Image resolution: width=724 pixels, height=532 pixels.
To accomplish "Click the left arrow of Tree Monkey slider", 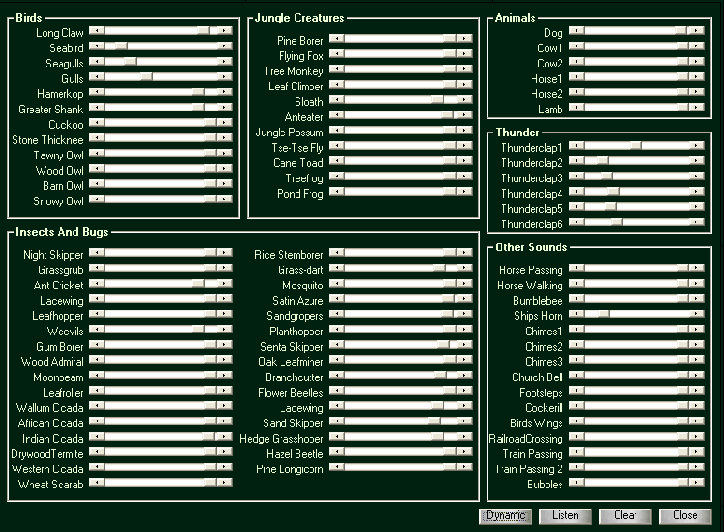I will coord(337,69).
